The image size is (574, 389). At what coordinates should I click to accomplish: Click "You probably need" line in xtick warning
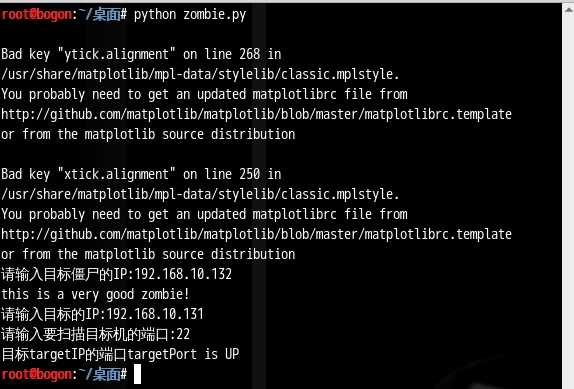(x=204, y=214)
